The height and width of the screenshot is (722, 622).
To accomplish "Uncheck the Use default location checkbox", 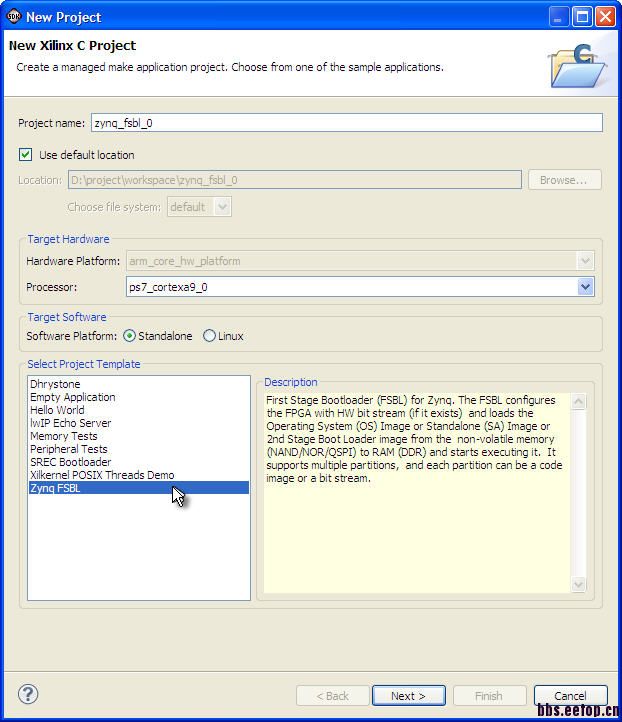I will click(25, 155).
